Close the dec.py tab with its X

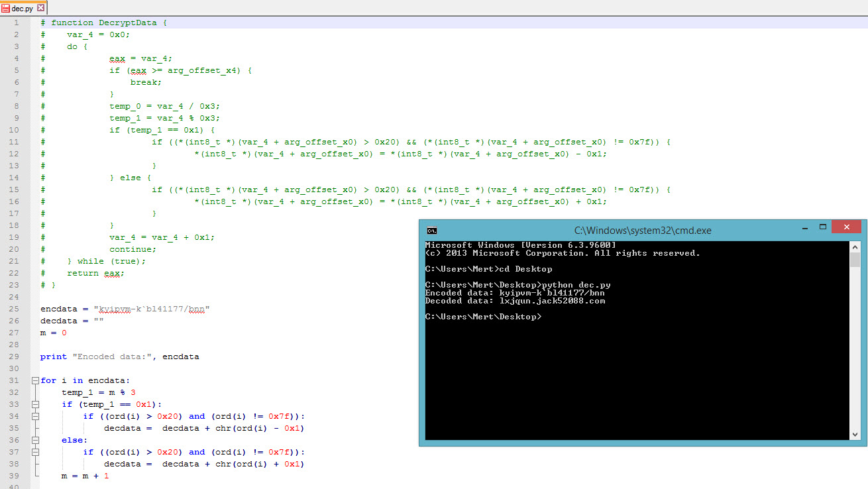(41, 8)
